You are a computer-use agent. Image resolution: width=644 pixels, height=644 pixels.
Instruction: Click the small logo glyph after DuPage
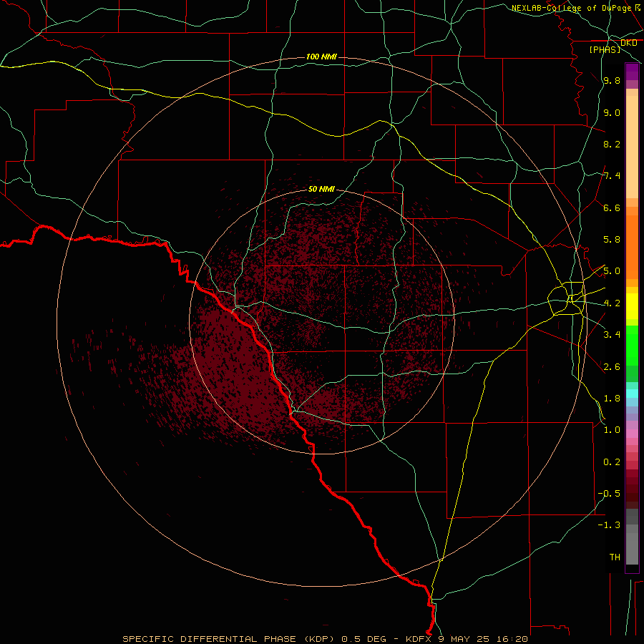click(638, 7)
